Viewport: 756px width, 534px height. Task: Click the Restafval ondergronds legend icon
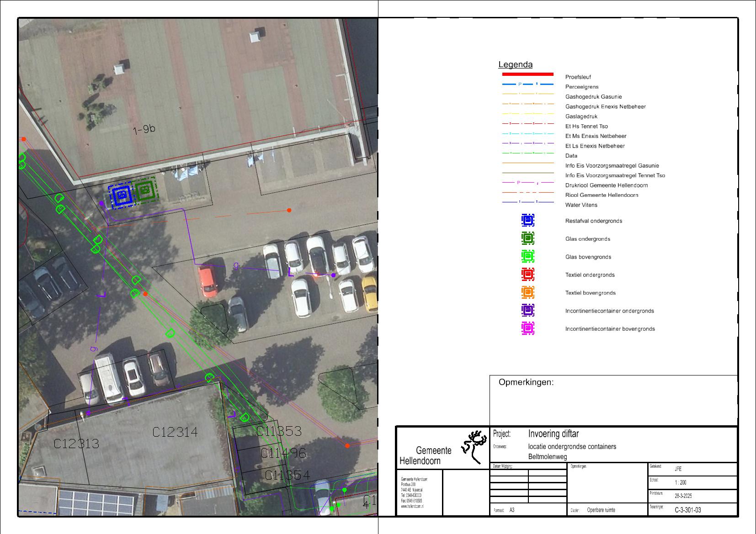coord(527,221)
